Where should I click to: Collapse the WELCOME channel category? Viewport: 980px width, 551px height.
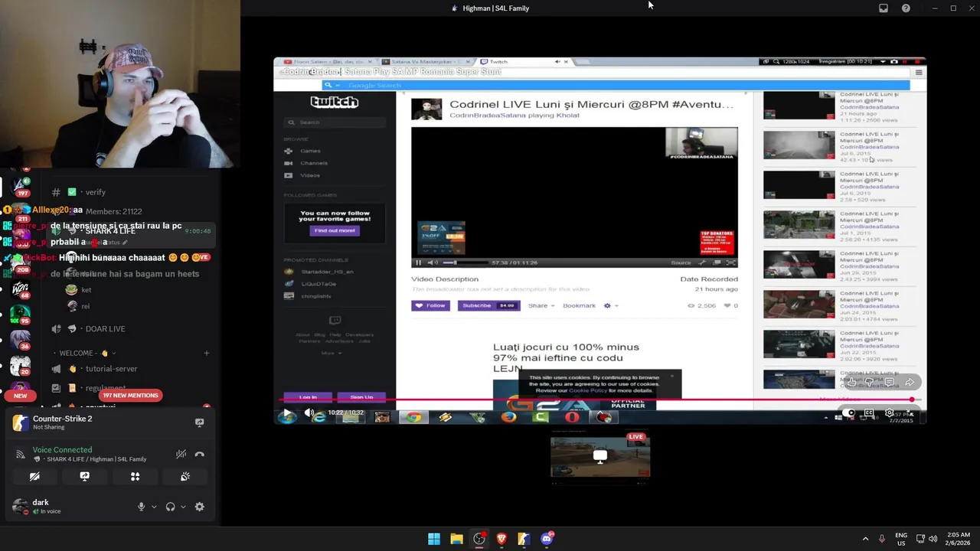pyautogui.click(x=87, y=353)
